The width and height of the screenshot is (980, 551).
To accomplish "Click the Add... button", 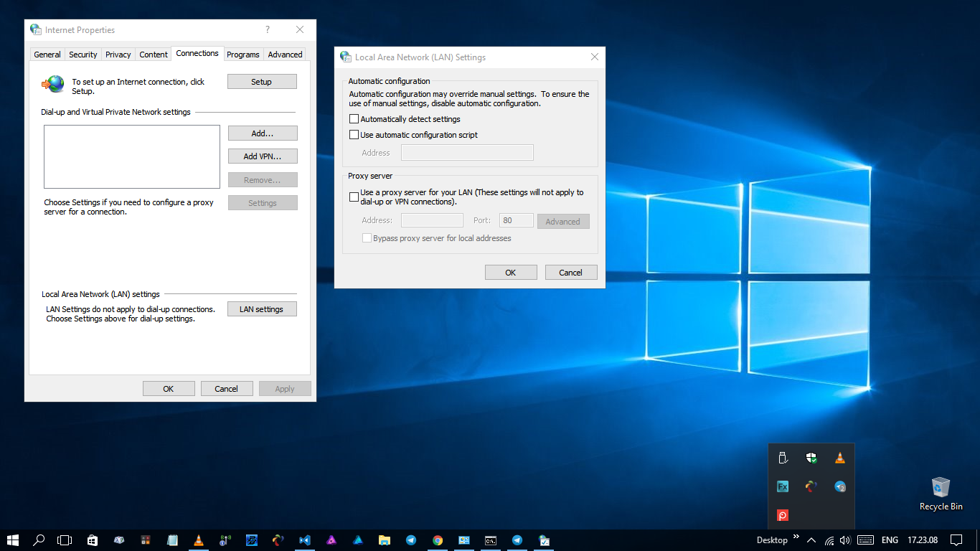I will (x=263, y=133).
